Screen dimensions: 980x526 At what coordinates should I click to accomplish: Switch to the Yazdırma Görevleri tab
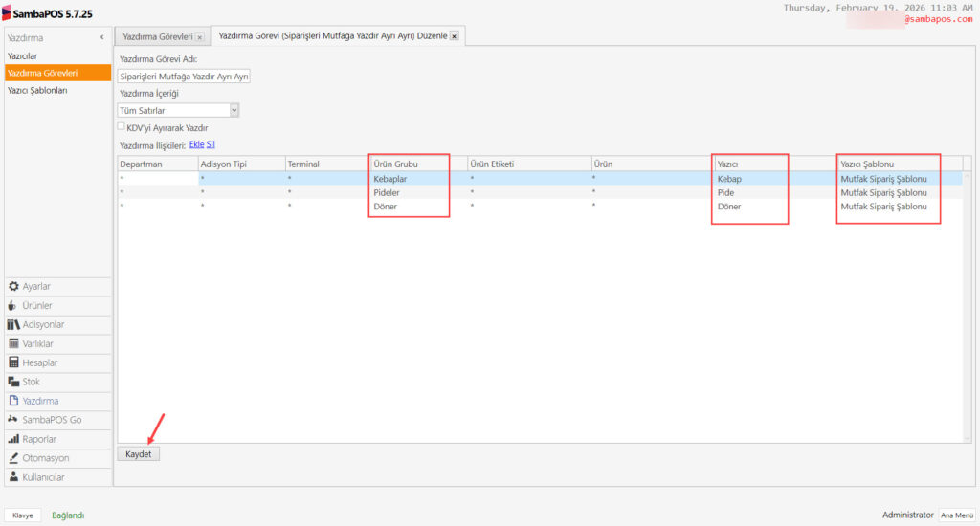(x=157, y=36)
